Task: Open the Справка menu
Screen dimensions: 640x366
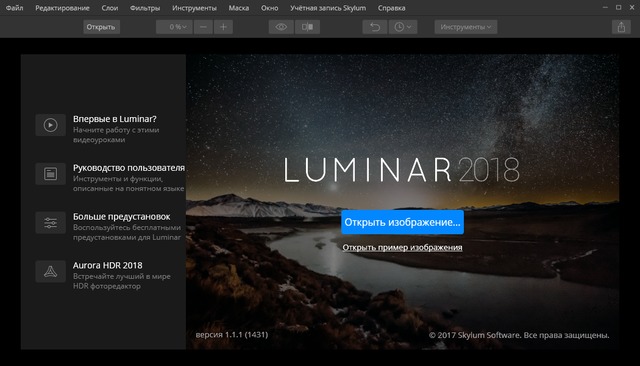Action: click(x=391, y=8)
